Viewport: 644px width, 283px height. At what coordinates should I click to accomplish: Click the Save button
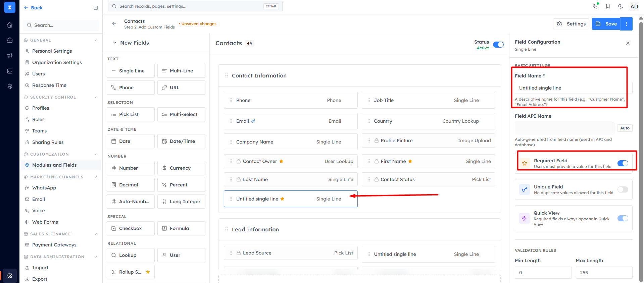point(606,24)
